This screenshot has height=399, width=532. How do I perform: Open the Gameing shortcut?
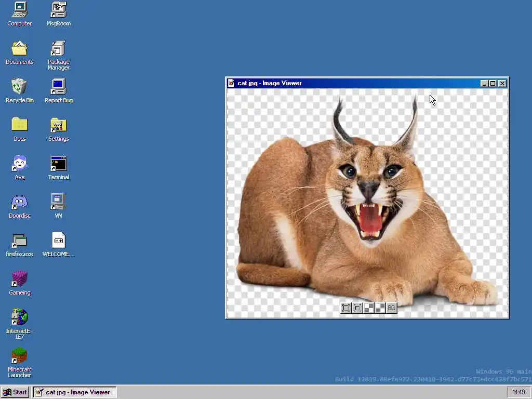tap(20, 283)
